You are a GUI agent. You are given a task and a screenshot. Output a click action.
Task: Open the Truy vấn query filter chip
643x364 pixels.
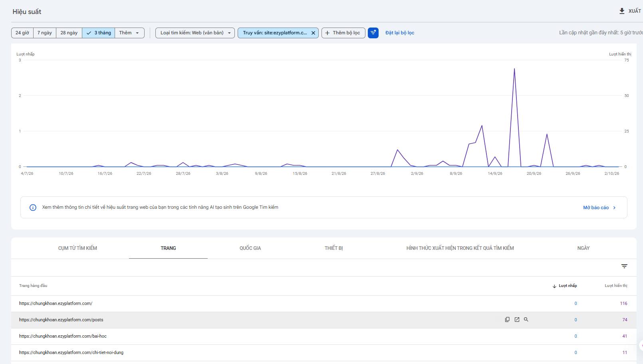[275, 33]
